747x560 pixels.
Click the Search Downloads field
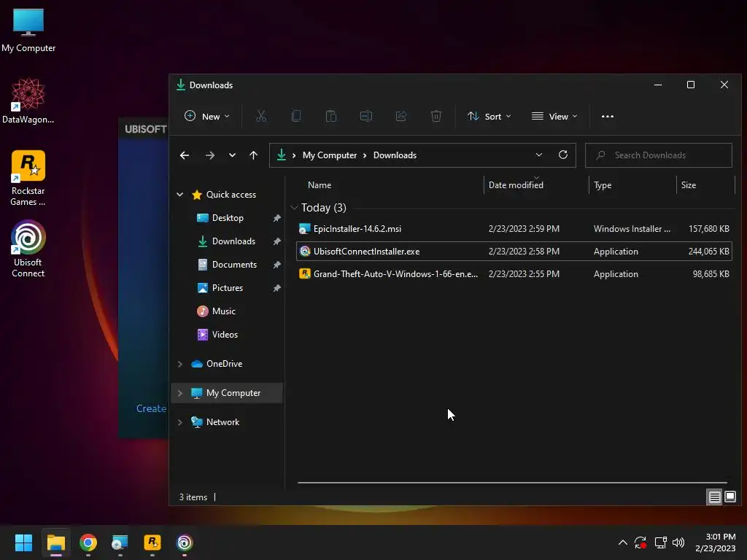click(659, 155)
